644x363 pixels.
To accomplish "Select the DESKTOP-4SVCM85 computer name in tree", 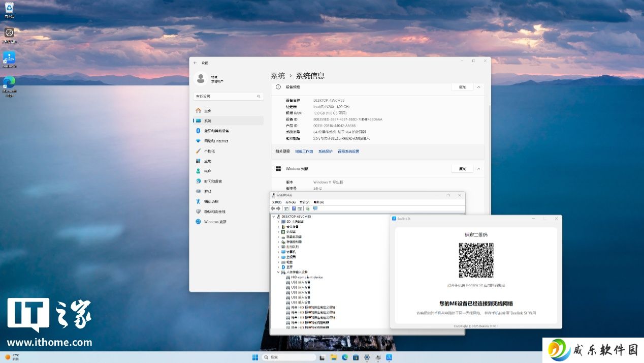I will point(296,217).
